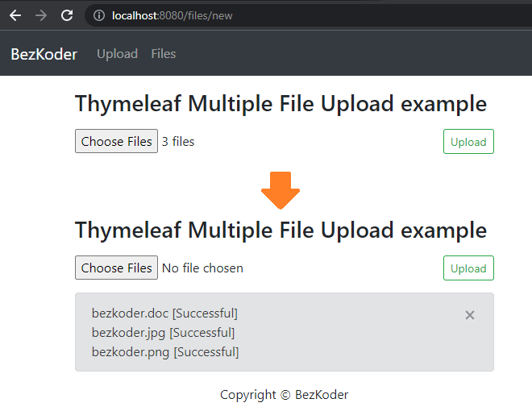Click the lower green Upload button
Image resolution: width=532 pixels, height=411 pixels.
(468, 268)
